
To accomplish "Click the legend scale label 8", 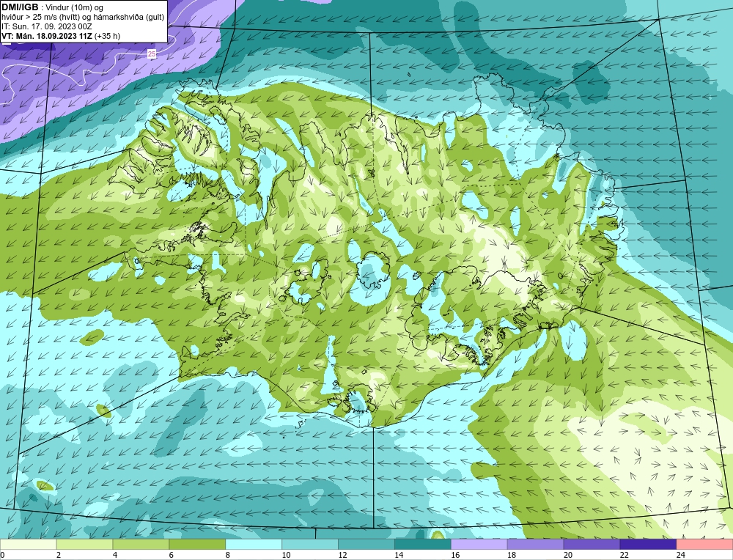I will (229, 555).
